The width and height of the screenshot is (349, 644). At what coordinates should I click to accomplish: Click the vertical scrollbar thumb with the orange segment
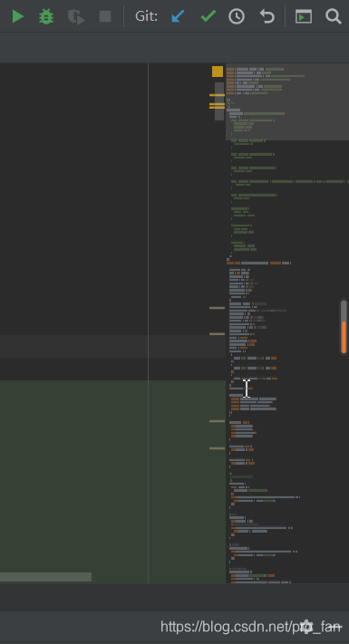coord(344,327)
